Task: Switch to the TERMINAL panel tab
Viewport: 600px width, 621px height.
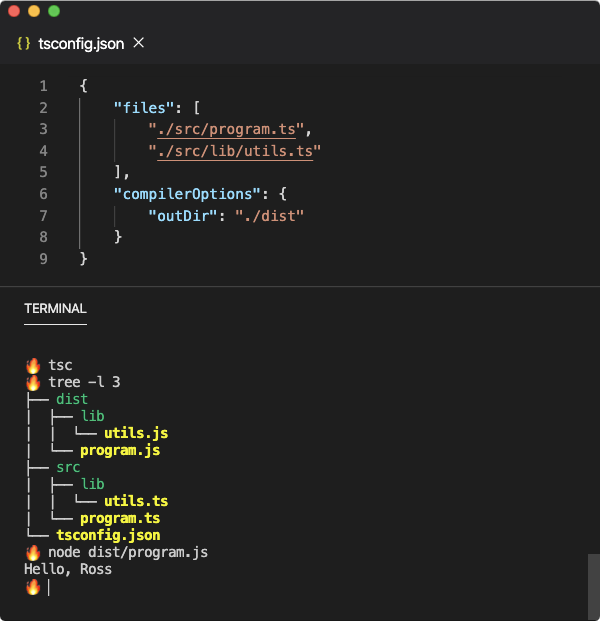Action: pos(55,308)
